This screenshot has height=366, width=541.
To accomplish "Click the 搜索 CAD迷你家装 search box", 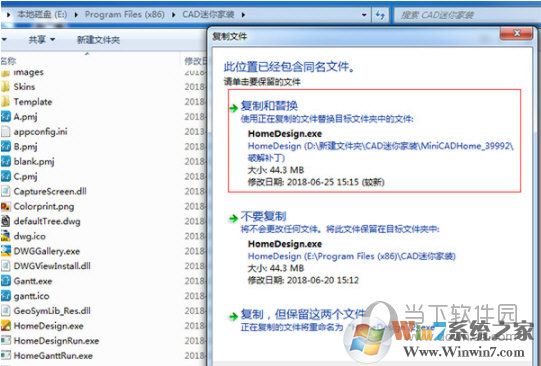I will pyautogui.click(x=467, y=15).
